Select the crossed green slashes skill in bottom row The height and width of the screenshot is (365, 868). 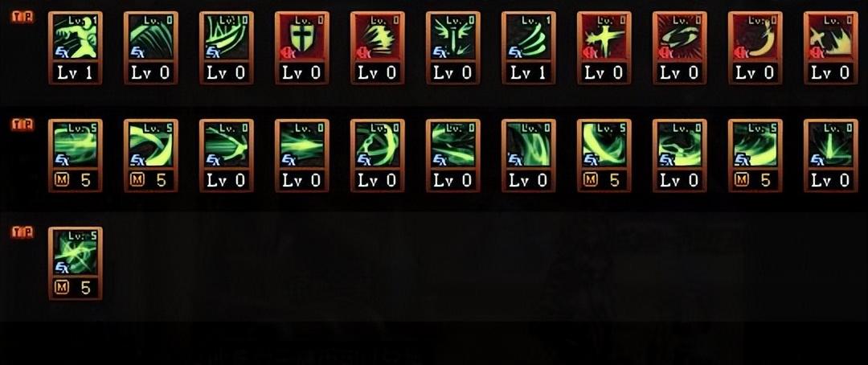(x=76, y=263)
